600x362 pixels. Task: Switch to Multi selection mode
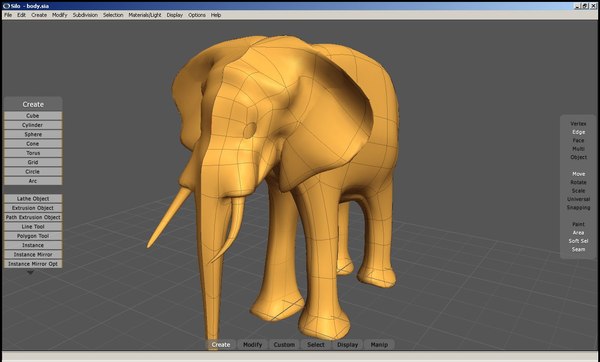[x=578, y=148]
